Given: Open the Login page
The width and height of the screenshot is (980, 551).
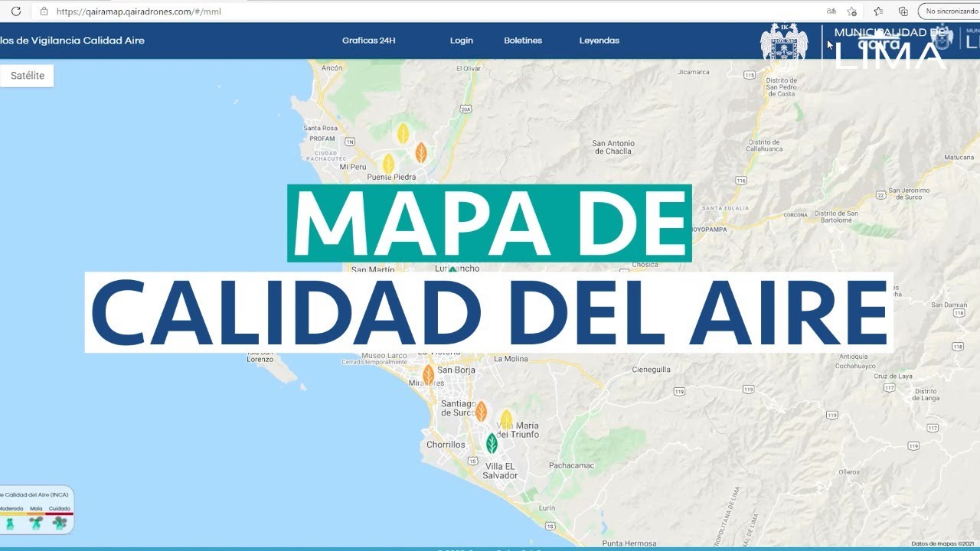Looking at the screenshot, I should [x=462, y=41].
